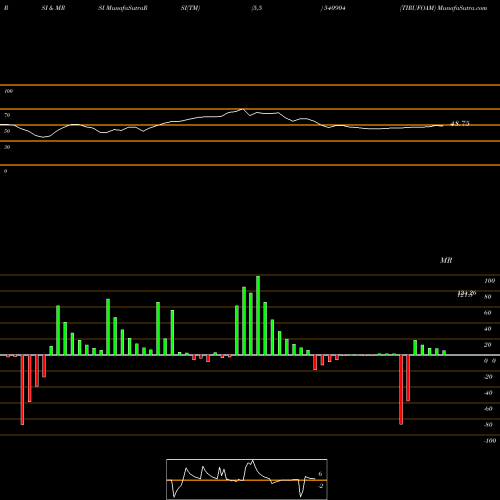Click the 30 level label on RSI axis
The height and width of the screenshot is (500, 500).
[7, 147]
